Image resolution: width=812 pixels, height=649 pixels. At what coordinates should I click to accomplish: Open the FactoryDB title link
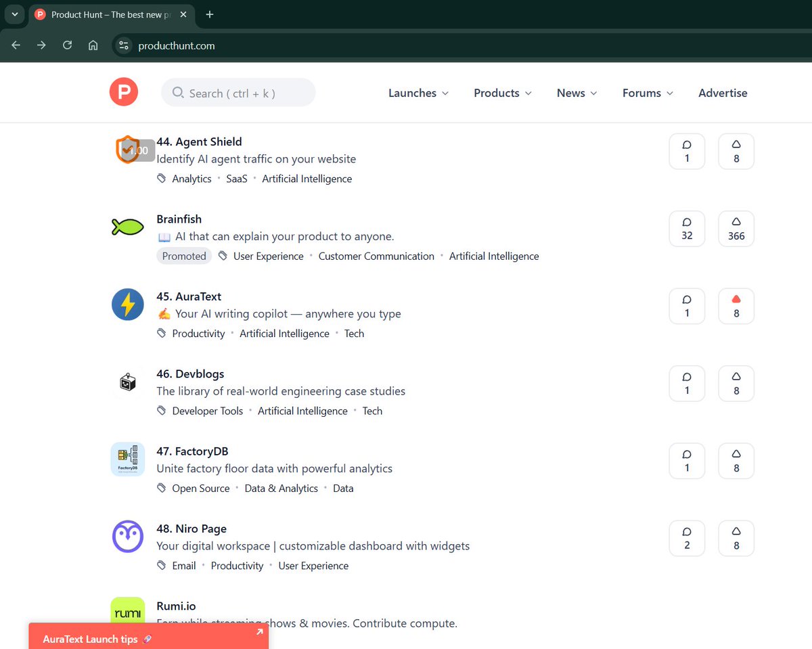coord(192,451)
